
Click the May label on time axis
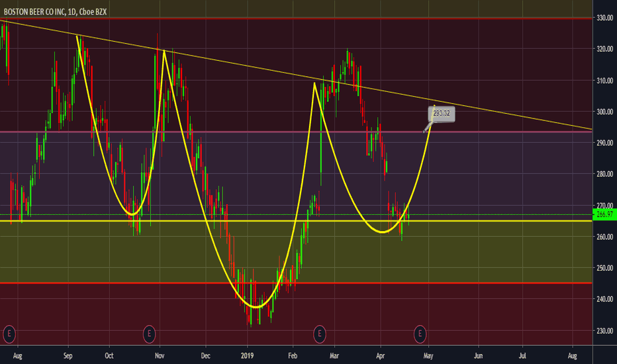pos(428,356)
